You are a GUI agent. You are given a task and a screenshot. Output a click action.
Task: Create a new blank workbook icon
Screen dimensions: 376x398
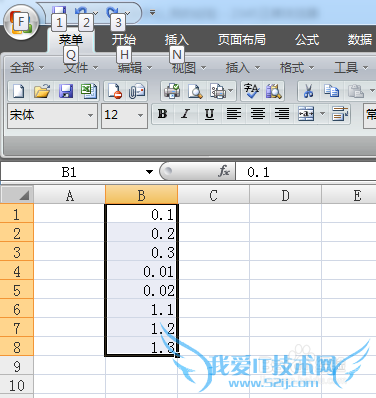[x=19, y=91]
